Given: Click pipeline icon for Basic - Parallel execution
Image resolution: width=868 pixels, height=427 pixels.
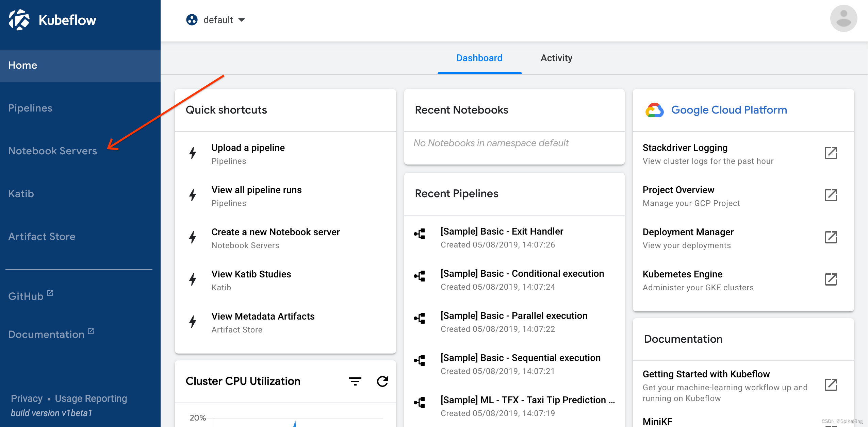Looking at the screenshot, I should (x=420, y=318).
